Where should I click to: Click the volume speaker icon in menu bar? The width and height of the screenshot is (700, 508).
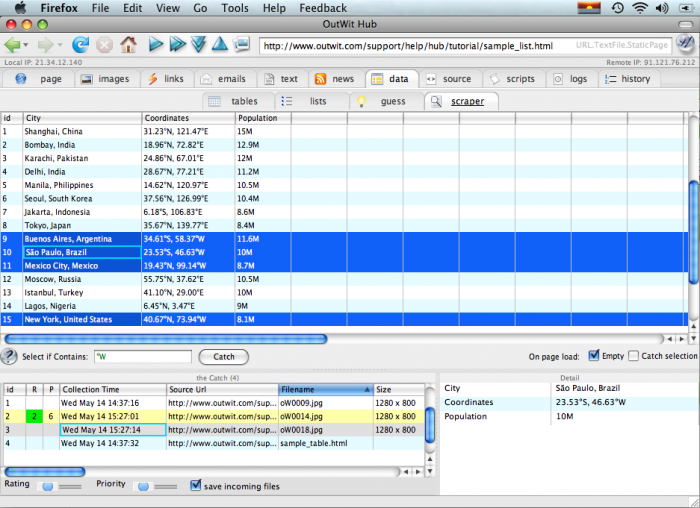point(662,8)
